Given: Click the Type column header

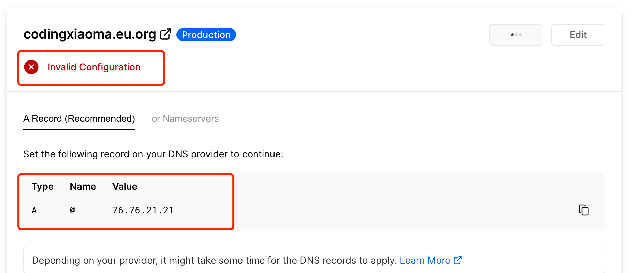Looking at the screenshot, I should click(42, 186).
